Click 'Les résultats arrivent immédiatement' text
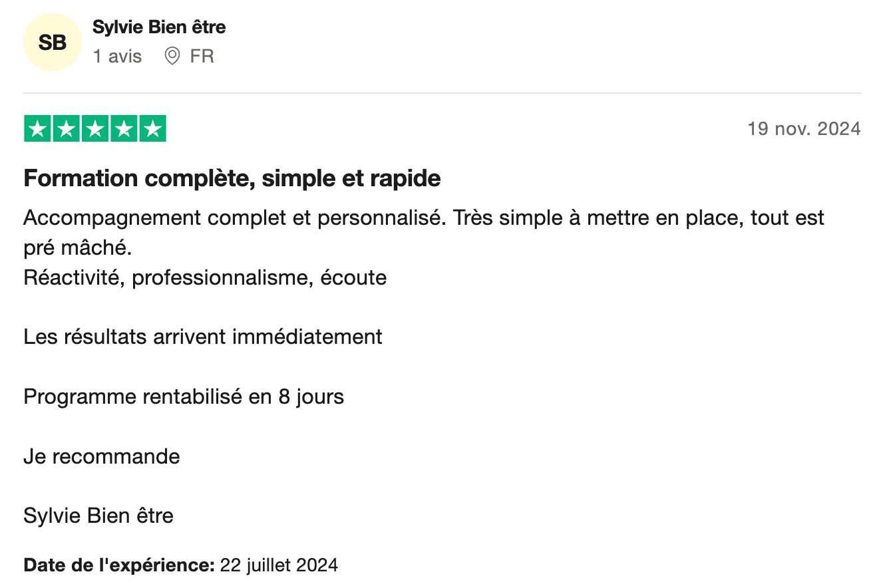This screenshot has width=885, height=588. pos(203,337)
